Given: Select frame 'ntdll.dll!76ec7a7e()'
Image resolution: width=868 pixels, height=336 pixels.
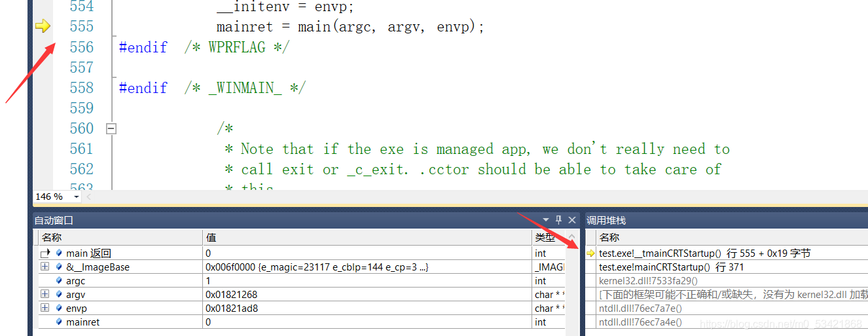Looking at the screenshot, I should [640, 308].
